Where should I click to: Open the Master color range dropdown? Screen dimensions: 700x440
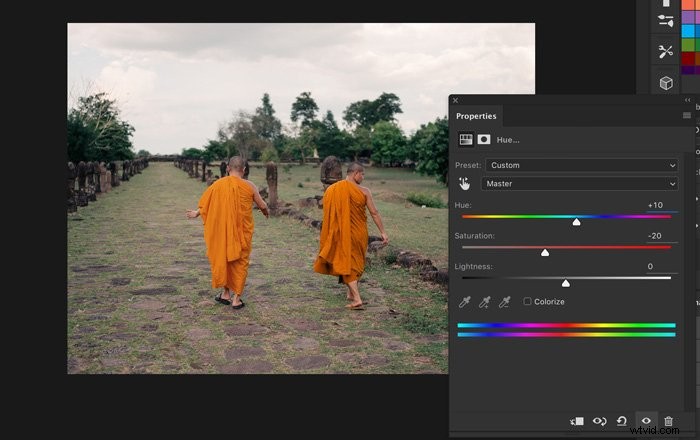pyautogui.click(x=579, y=184)
